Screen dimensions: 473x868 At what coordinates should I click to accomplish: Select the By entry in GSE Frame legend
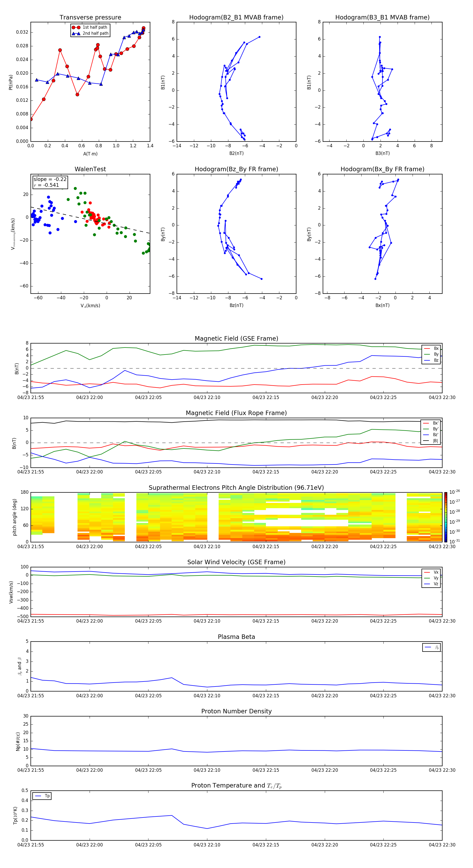point(431,354)
